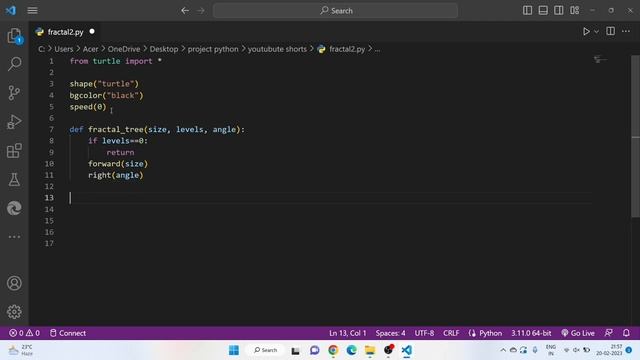Toggle the primary side bar layout

(527, 10)
